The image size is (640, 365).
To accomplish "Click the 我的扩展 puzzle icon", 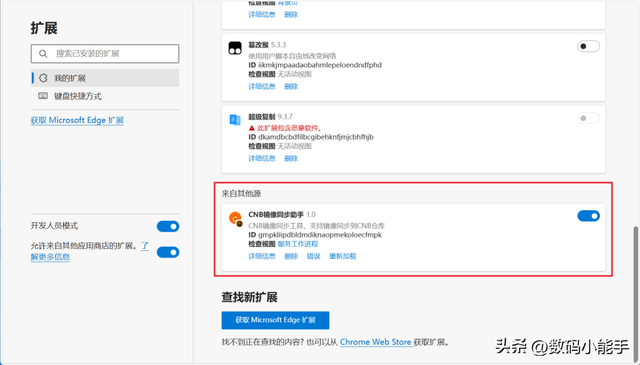I will tap(43, 78).
